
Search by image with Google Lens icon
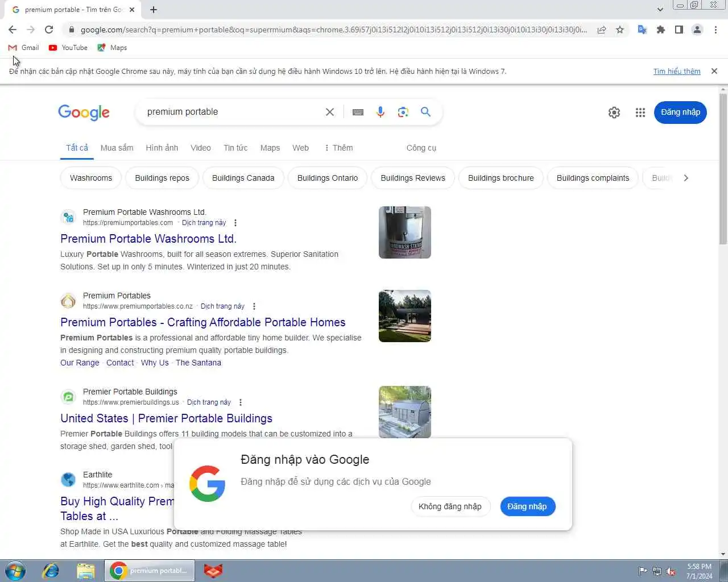[403, 112]
